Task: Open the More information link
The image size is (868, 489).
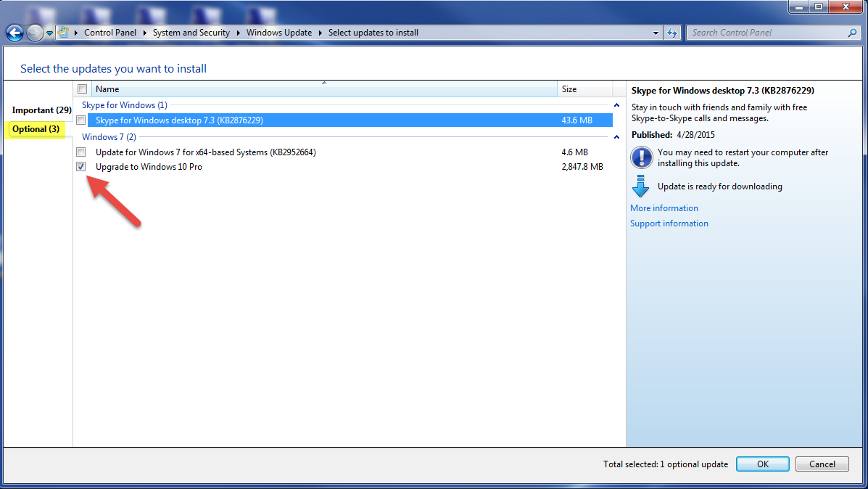Action: pyautogui.click(x=664, y=208)
